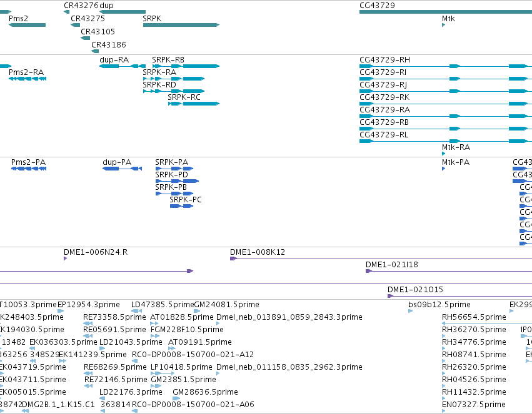Select the CR43105 gene feature

(85, 38)
